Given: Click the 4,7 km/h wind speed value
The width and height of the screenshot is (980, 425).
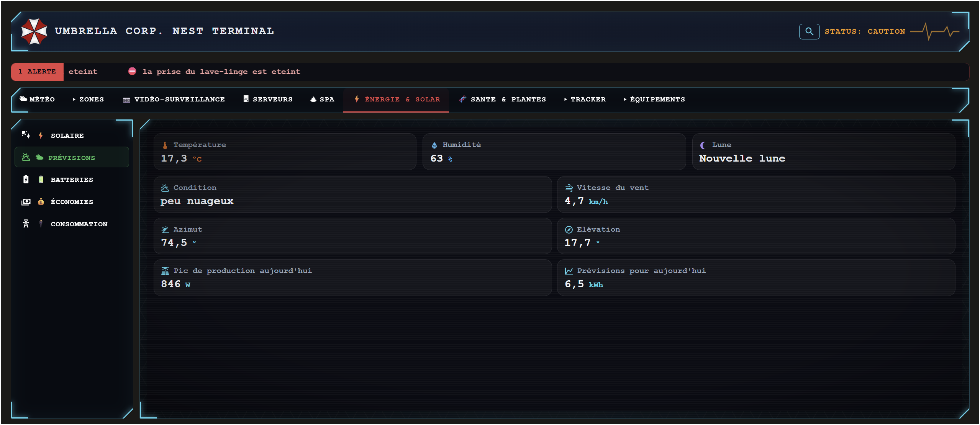Looking at the screenshot, I should tap(586, 201).
